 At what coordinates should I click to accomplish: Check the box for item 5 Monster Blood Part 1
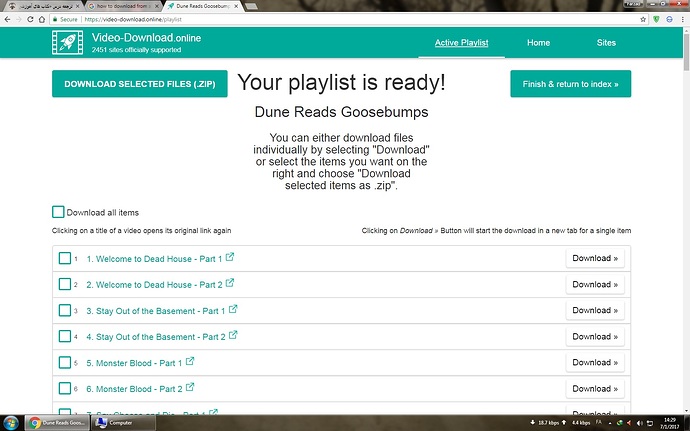point(65,362)
